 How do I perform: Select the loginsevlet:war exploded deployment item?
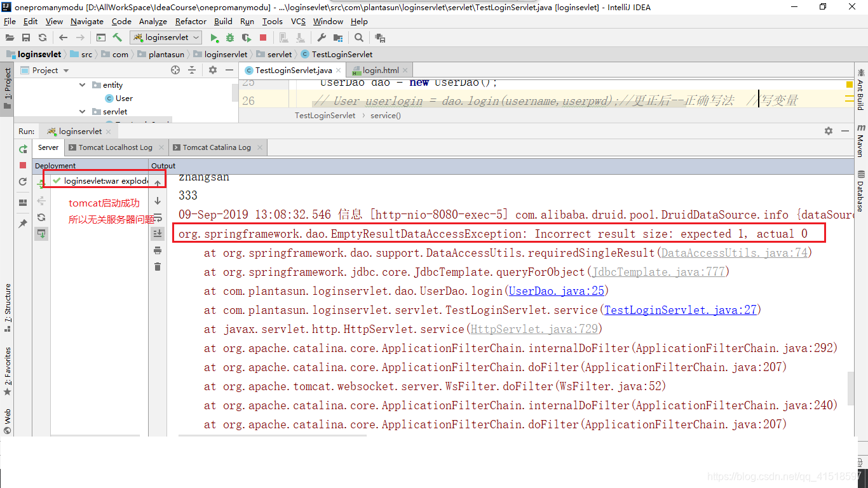pos(102,181)
